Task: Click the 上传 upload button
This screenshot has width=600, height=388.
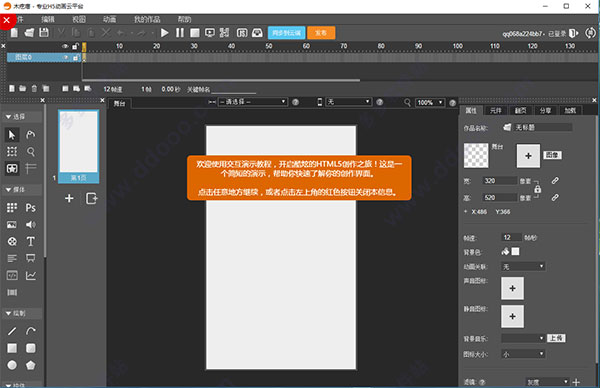Action: pyautogui.click(x=556, y=338)
